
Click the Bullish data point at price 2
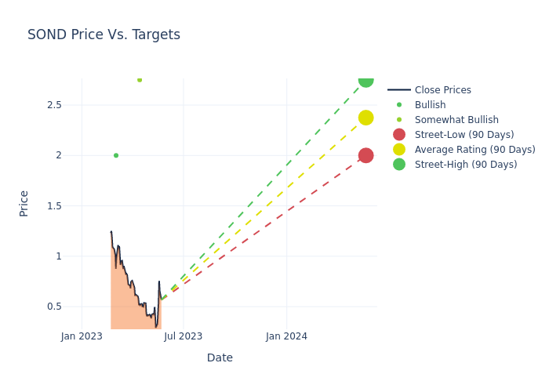coord(116,155)
